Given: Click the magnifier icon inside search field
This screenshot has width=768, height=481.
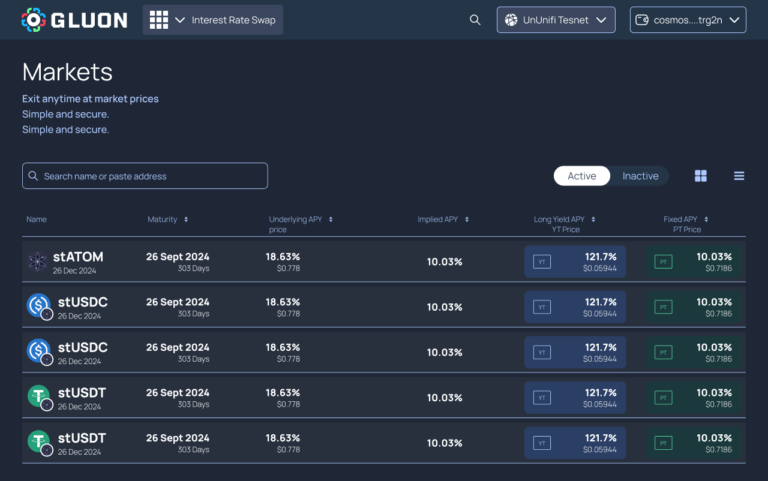Looking at the screenshot, I should point(33,176).
